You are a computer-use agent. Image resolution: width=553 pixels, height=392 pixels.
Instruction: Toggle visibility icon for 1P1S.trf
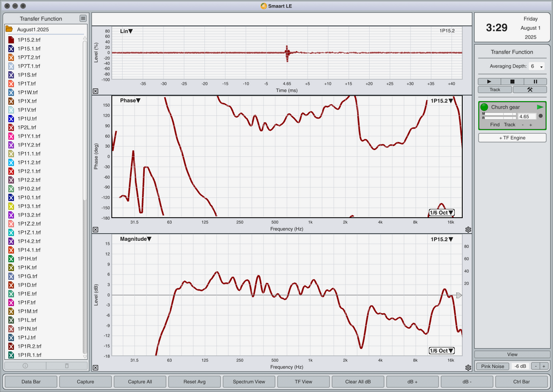click(11, 75)
